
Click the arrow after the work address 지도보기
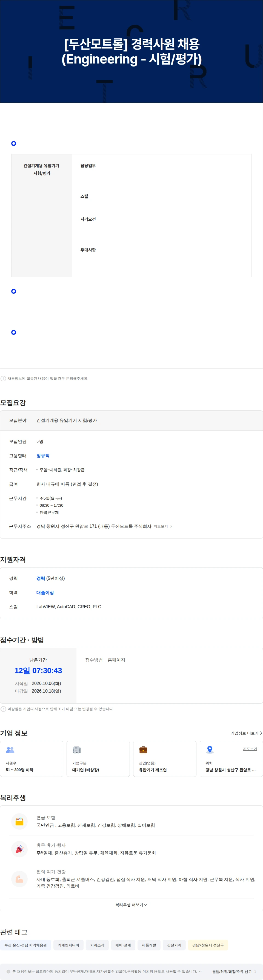point(171,526)
